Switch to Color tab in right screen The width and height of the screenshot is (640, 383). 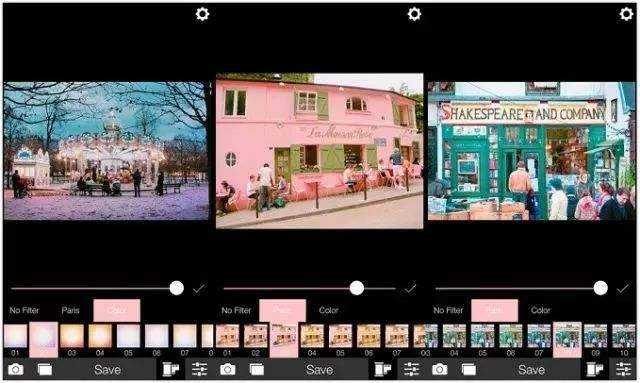click(540, 310)
